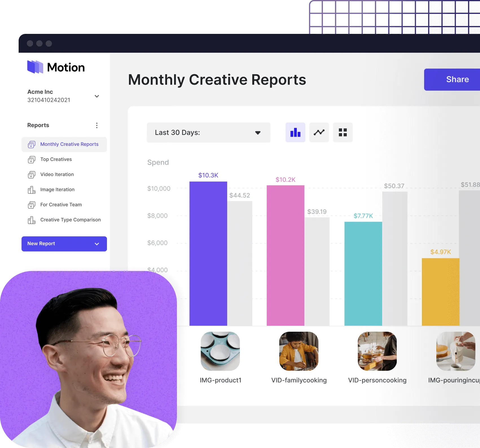Viewport: 480px width, 448px height.
Task: Open Reports three-dot options menu
Action: [x=97, y=125]
